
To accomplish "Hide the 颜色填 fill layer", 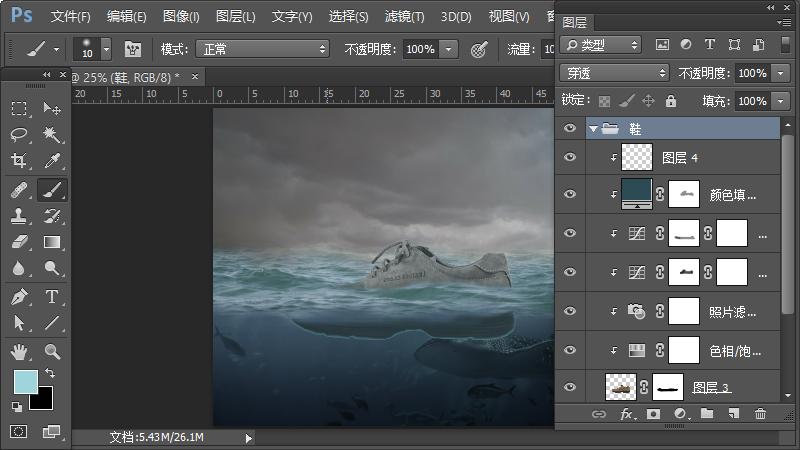I will click(570, 194).
